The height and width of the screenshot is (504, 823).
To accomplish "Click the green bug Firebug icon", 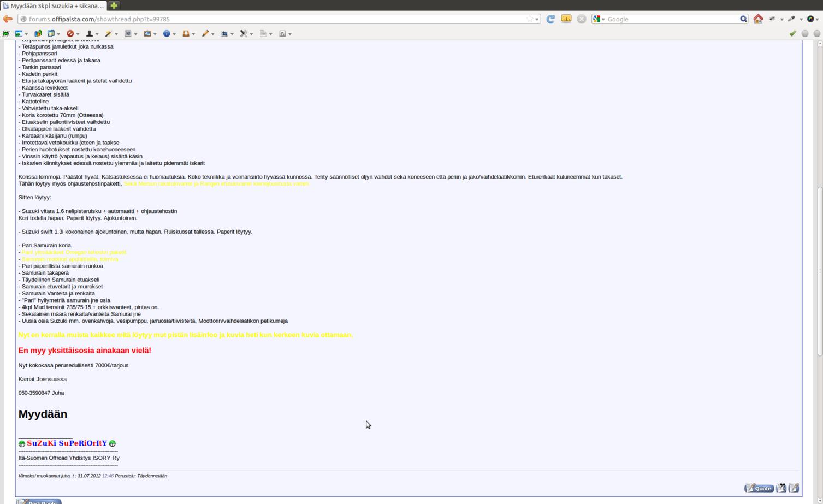I will 6,34.
